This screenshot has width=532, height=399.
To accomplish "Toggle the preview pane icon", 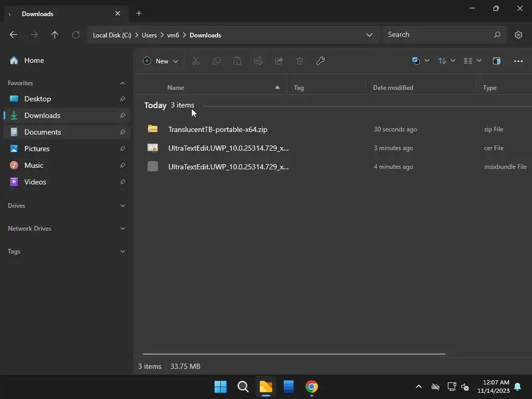I will 496,61.
